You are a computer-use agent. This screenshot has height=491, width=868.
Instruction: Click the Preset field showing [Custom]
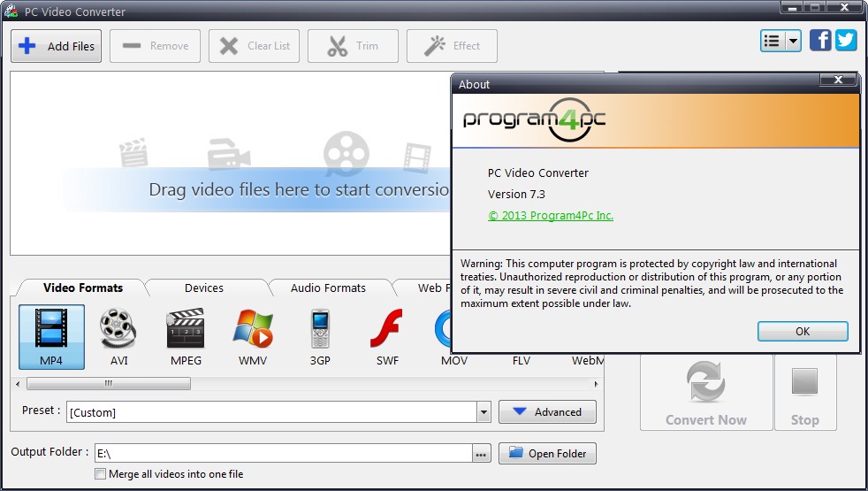(272, 412)
